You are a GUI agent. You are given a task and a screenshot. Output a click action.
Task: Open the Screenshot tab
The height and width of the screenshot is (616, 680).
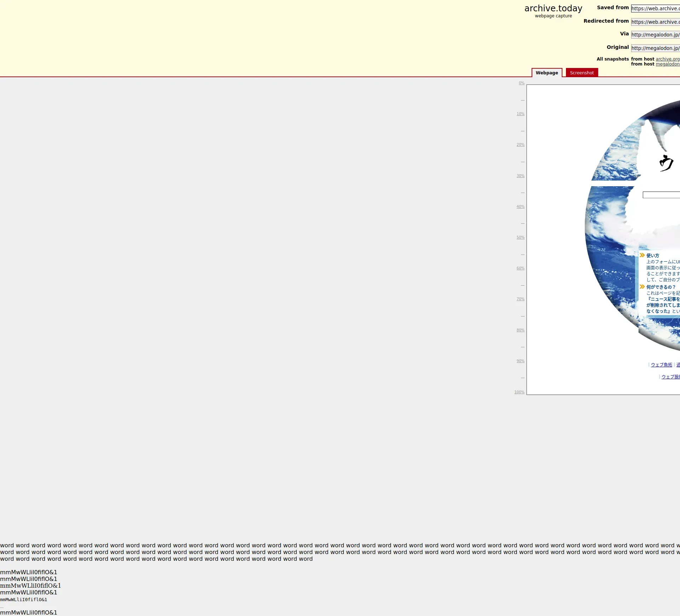coord(582,73)
